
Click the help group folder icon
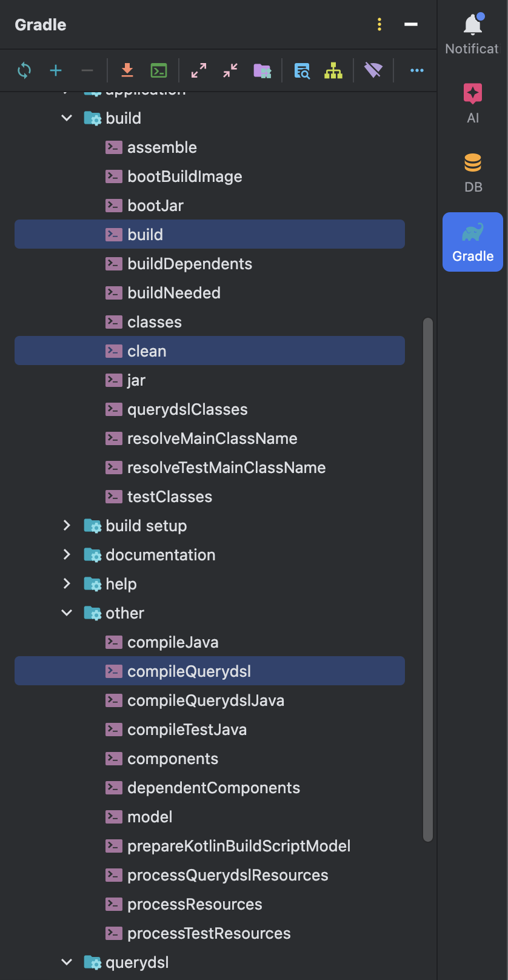(x=93, y=584)
